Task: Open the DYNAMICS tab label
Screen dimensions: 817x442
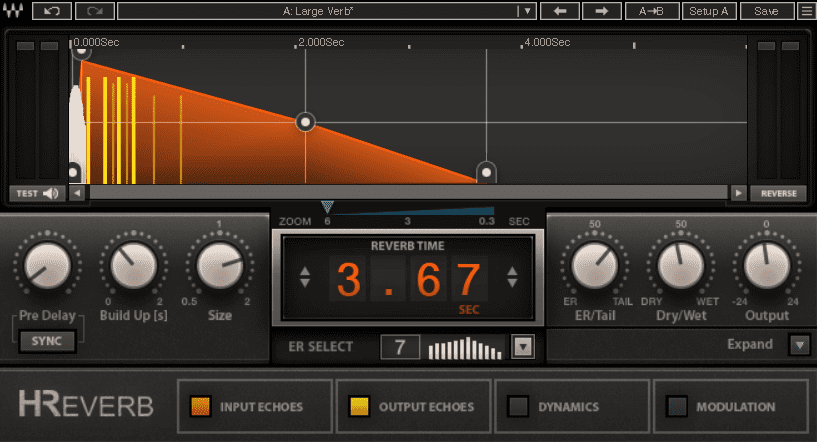Action: point(568,407)
